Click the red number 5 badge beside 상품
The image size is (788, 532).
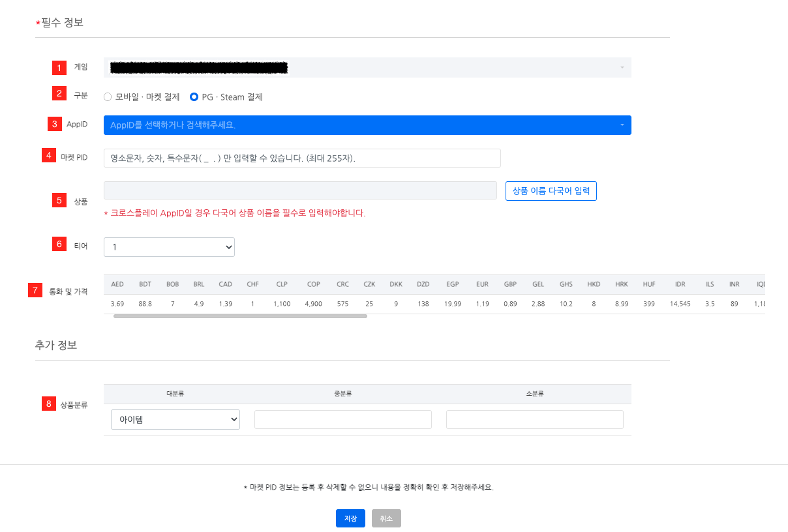pos(60,200)
